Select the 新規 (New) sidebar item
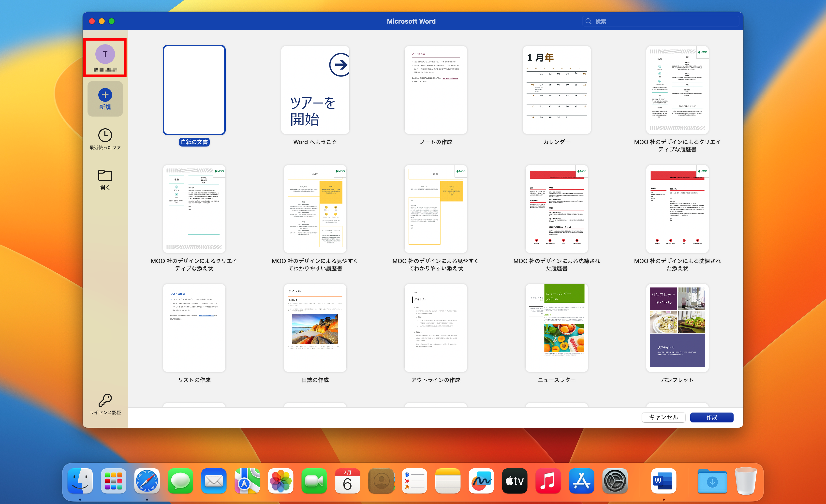The image size is (826, 504). pos(105,99)
